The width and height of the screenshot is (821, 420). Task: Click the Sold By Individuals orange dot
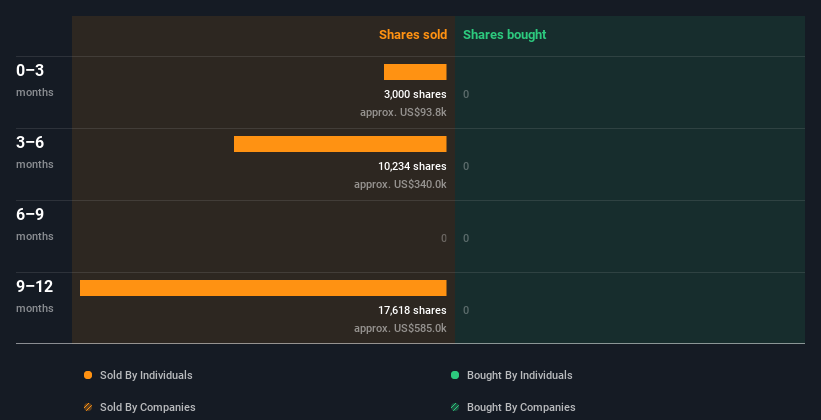(88, 375)
